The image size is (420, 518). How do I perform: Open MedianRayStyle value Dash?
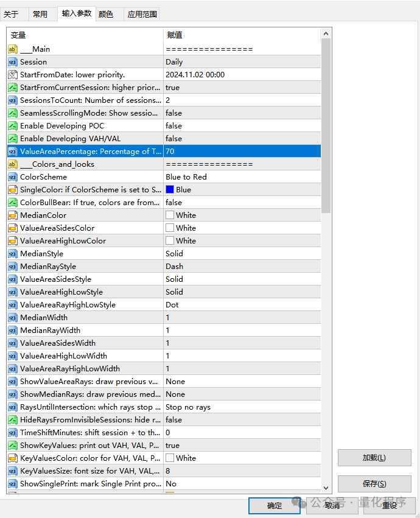(x=242, y=267)
